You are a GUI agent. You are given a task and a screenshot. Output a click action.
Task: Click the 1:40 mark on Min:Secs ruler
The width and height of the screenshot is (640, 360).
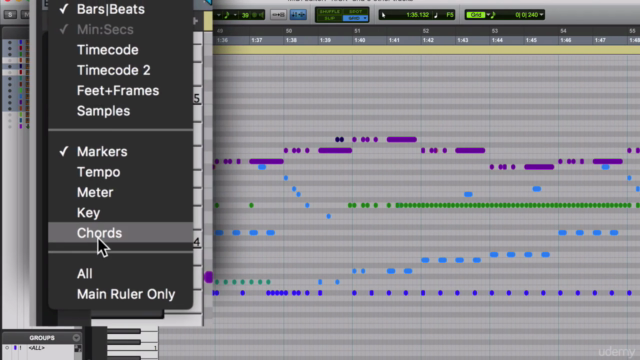[359, 40]
